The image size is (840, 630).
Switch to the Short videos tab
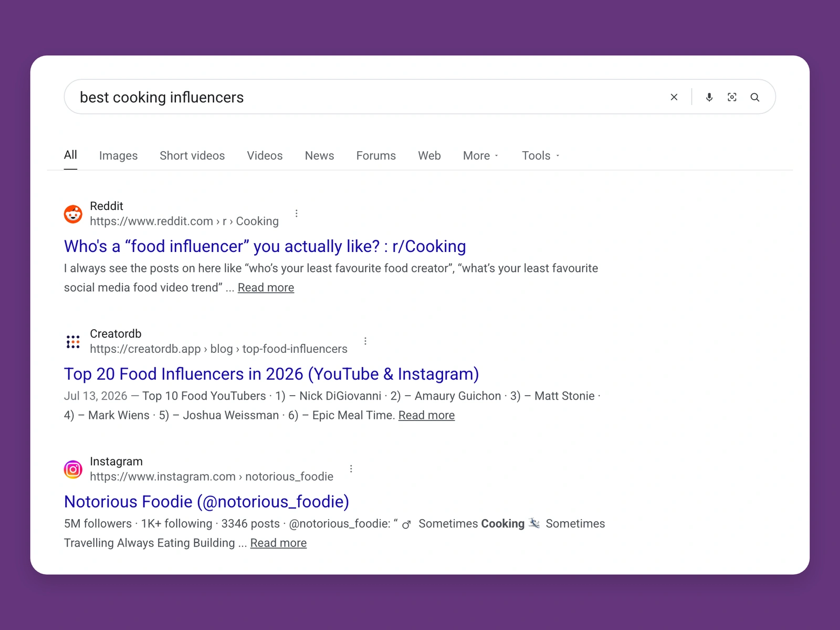(192, 156)
